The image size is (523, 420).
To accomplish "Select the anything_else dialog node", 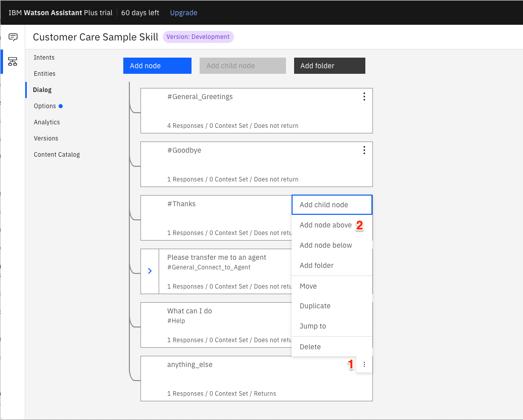I will pos(257,379).
